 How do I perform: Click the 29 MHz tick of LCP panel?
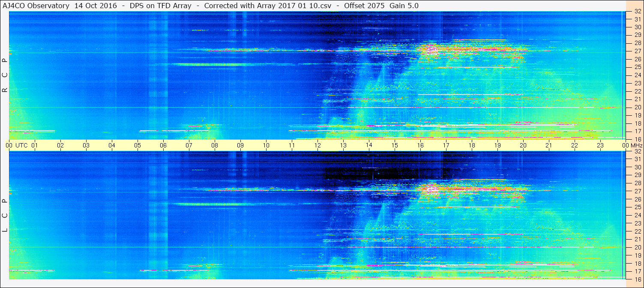point(637,175)
